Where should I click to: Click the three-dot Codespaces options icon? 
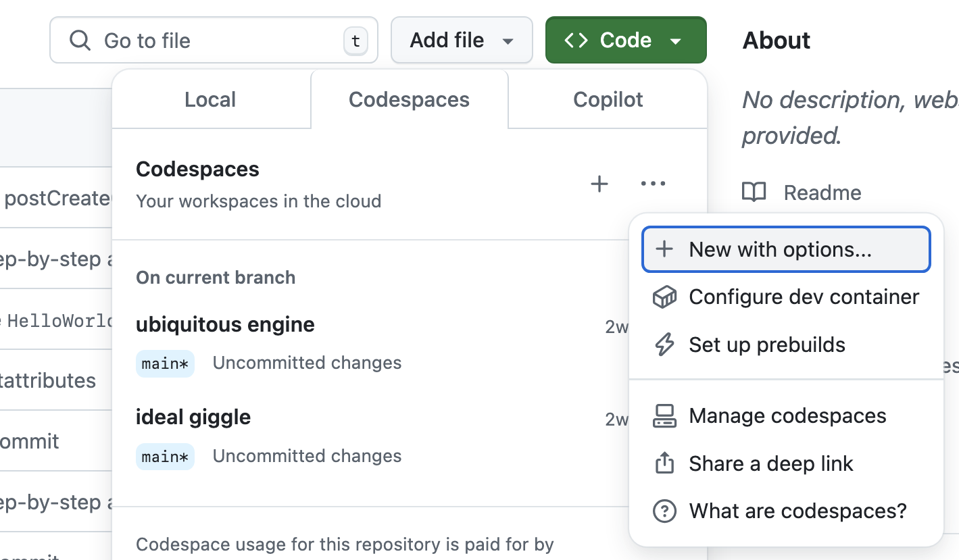coord(653,184)
